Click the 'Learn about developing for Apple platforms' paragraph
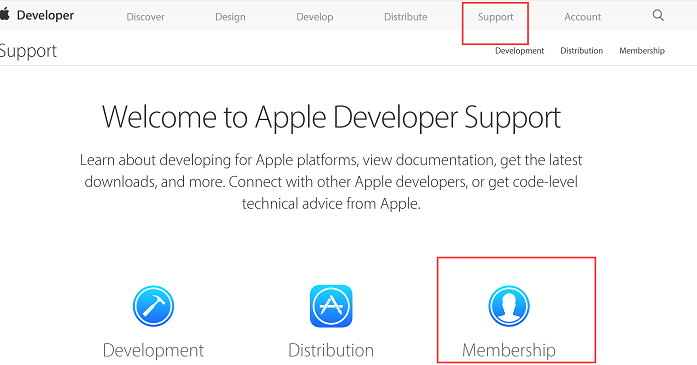This screenshot has width=697, height=365. [331, 182]
